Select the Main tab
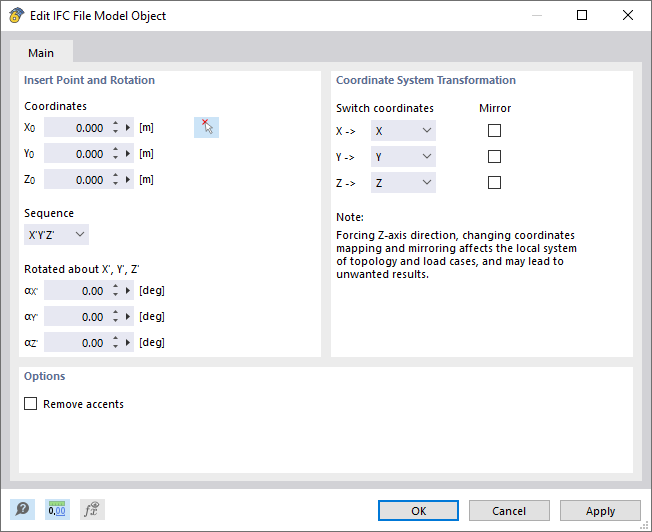The width and height of the screenshot is (652, 532). coord(41,53)
